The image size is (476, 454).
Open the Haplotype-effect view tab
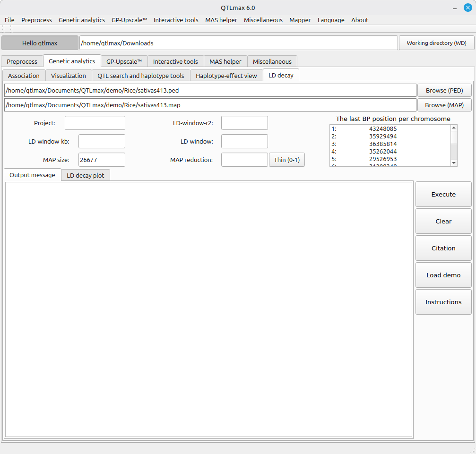tap(226, 76)
